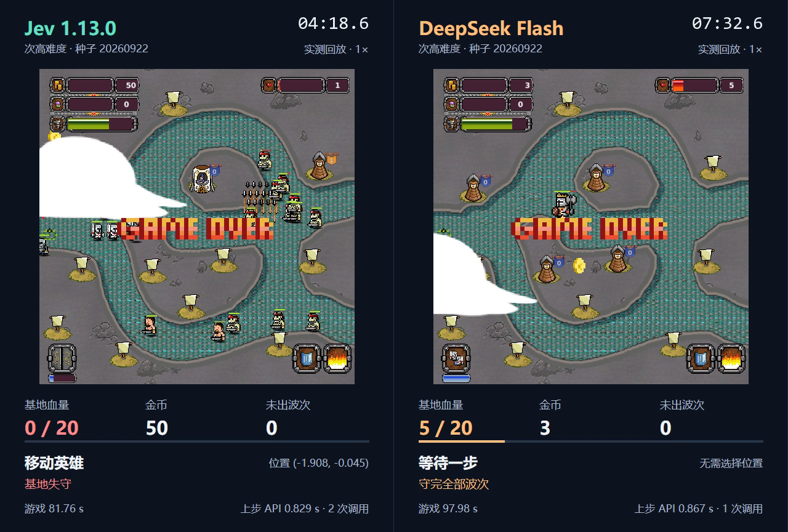
Task: Select the tower with orange level-1 flag
Action: [319, 166]
